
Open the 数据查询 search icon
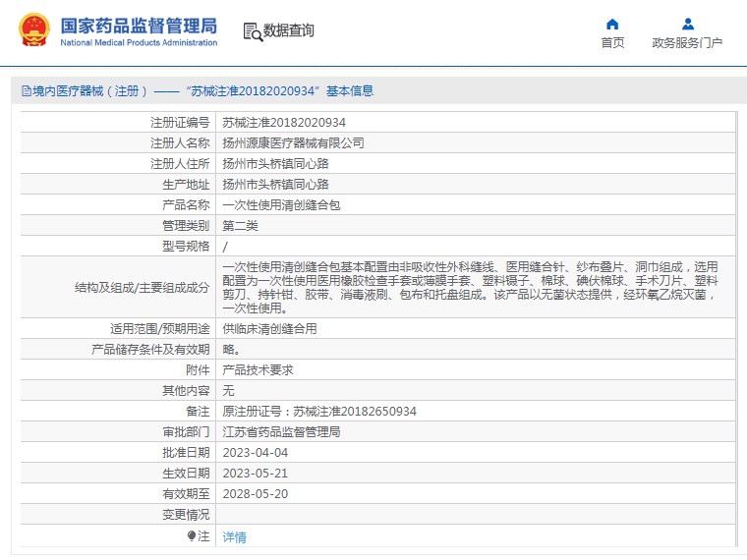tap(253, 31)
